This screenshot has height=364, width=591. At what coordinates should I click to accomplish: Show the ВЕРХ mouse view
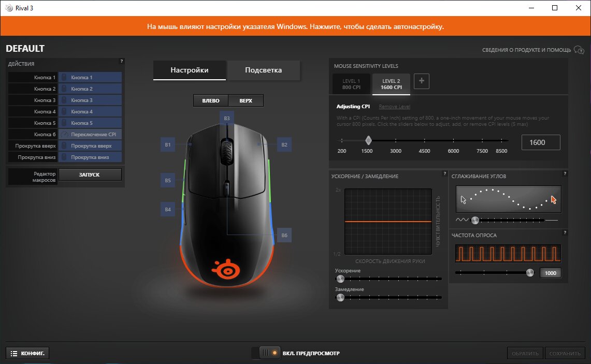tap(246, 100)
